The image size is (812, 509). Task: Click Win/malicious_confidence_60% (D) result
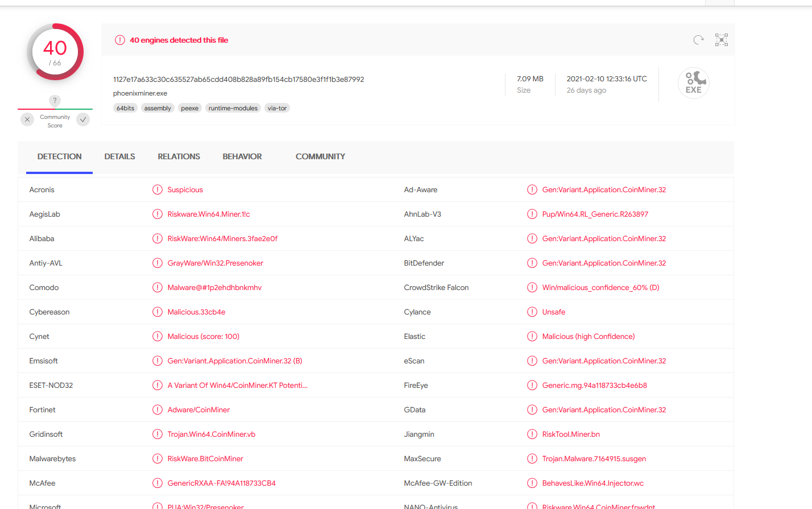(600, 288)
